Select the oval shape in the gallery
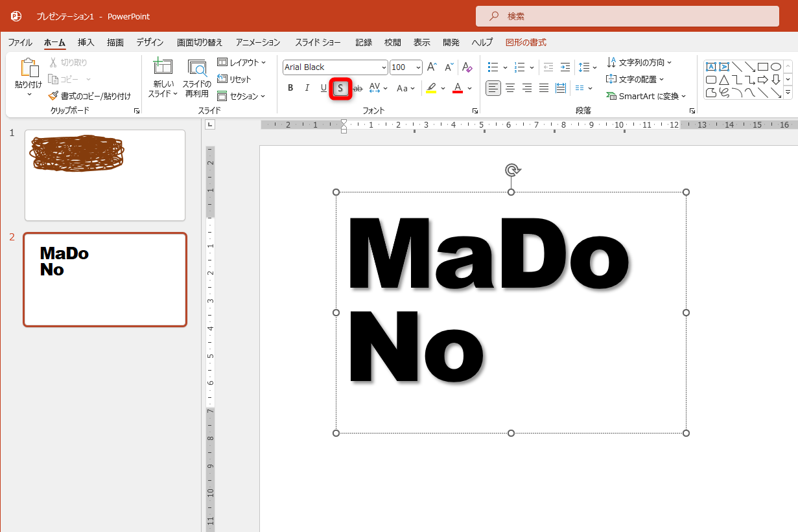 (776, 67)
